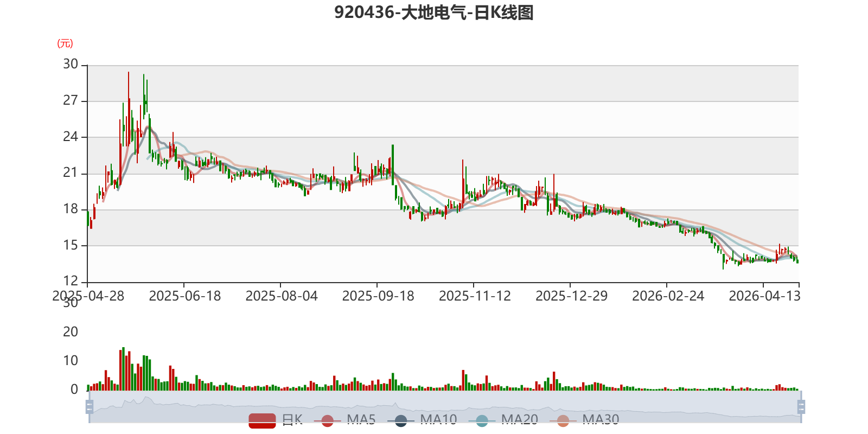Disable the MA30 moving average legend item
The height and width of the screenshot is (434, 868).
click(x=584, y=420)
